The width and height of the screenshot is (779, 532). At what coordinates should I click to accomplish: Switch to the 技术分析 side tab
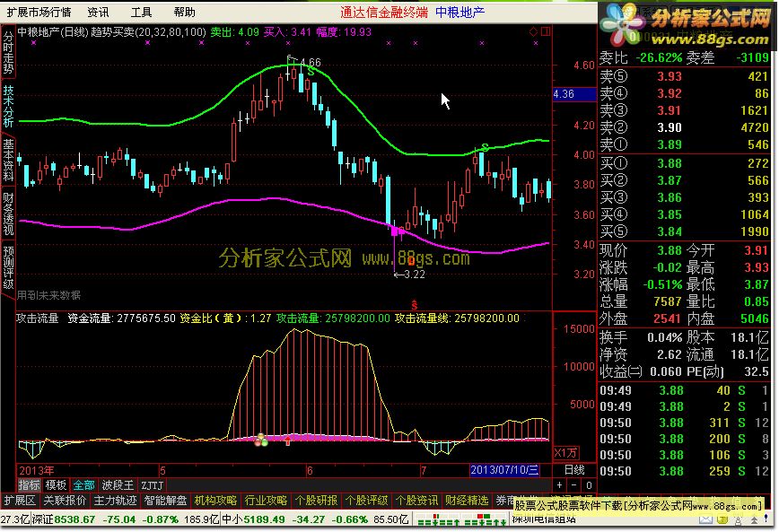pyautogui.click(x=8, y=106)
